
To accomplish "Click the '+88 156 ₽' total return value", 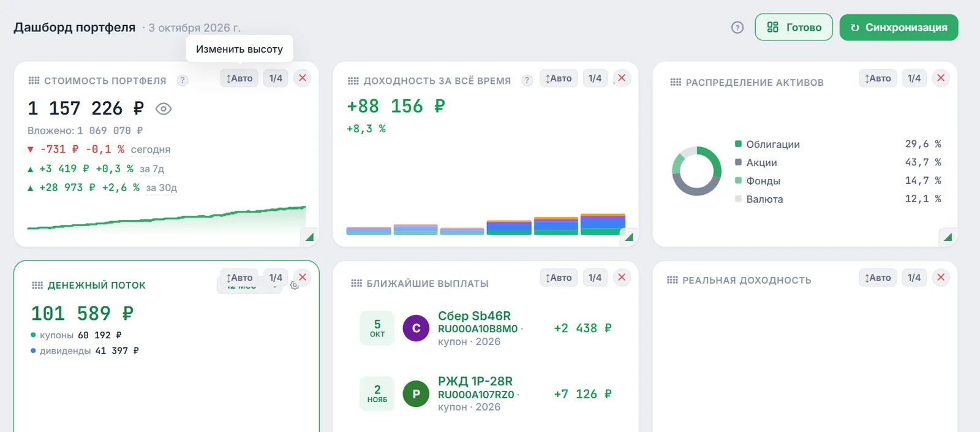I will pyautogui.click(x=396, y=106).
